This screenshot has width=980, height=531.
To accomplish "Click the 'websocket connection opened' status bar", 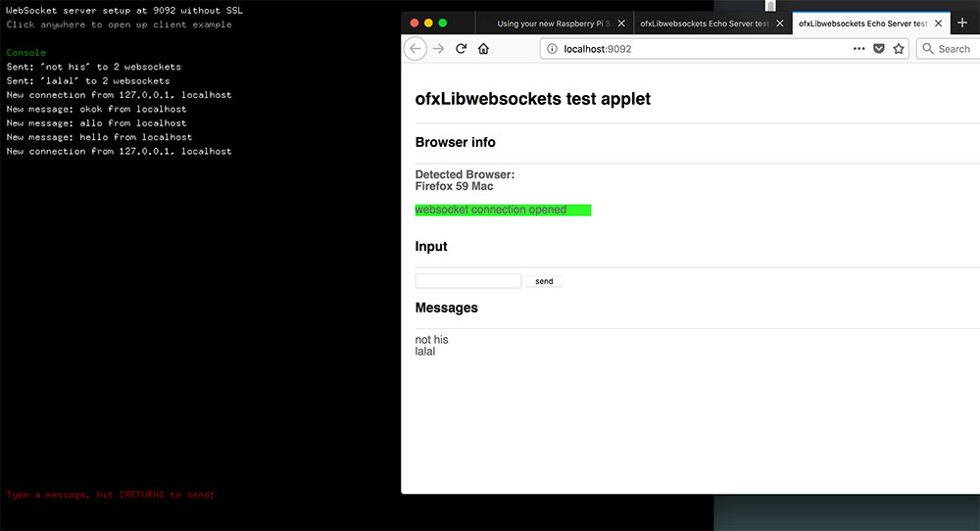I will [503, 210].
